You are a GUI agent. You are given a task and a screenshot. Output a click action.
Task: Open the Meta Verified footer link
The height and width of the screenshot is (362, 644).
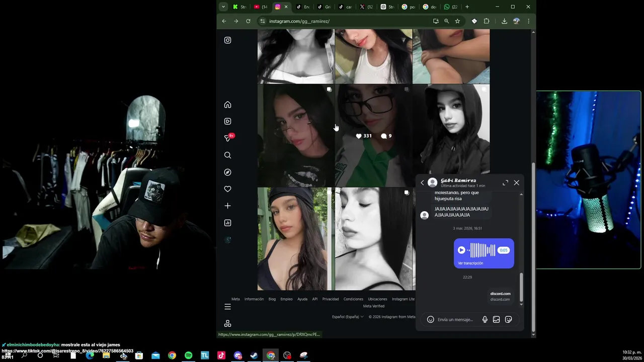coord(374,306)
